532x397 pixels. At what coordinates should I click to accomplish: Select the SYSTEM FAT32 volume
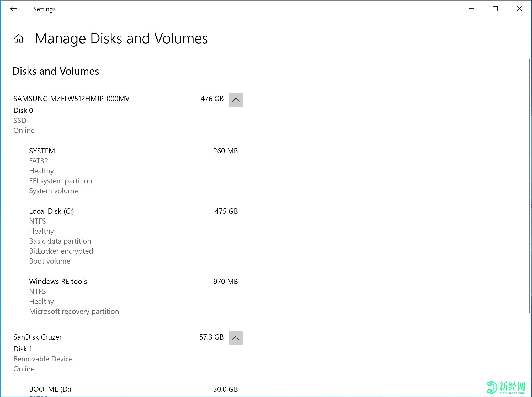click(42, 151)
